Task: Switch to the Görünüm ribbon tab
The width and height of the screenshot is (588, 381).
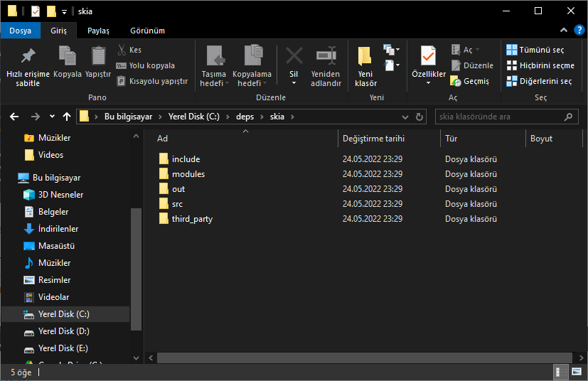Action: (x=147, y=31)
